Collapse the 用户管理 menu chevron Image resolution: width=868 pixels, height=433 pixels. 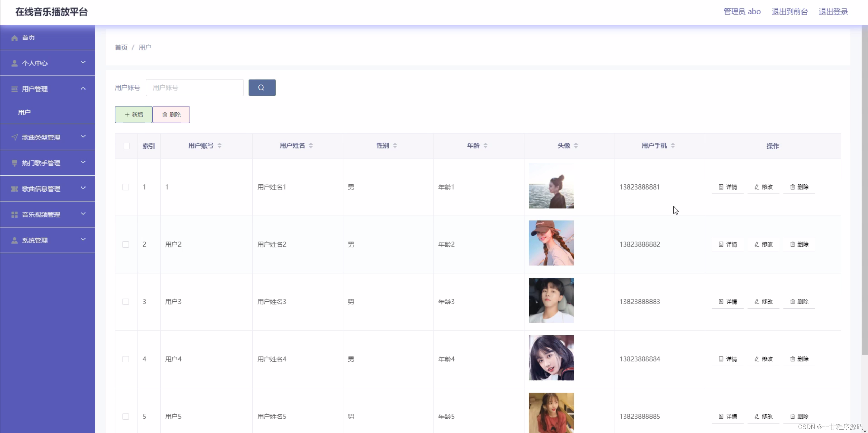pos(83,89)
